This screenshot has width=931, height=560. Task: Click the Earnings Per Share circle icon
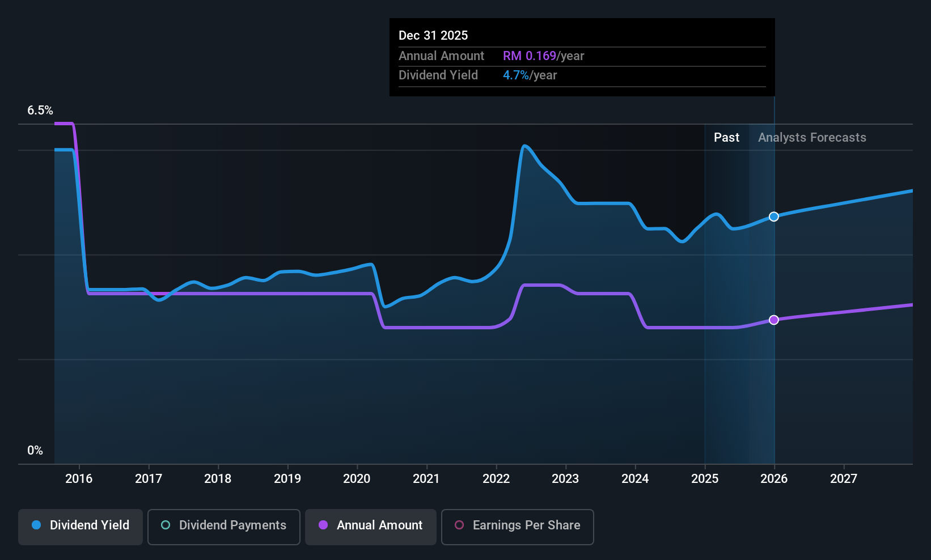459,525
